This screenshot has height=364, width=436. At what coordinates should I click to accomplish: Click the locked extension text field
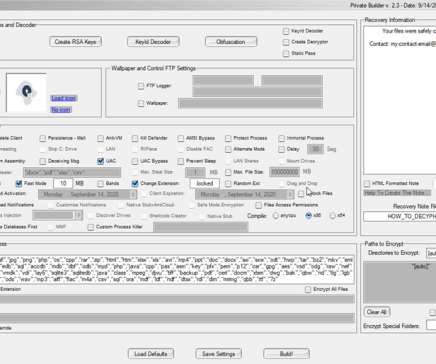point(205,183)
